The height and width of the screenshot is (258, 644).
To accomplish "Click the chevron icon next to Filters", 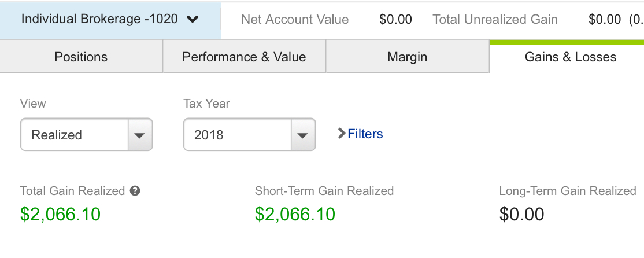I will (x=341, y=134).
